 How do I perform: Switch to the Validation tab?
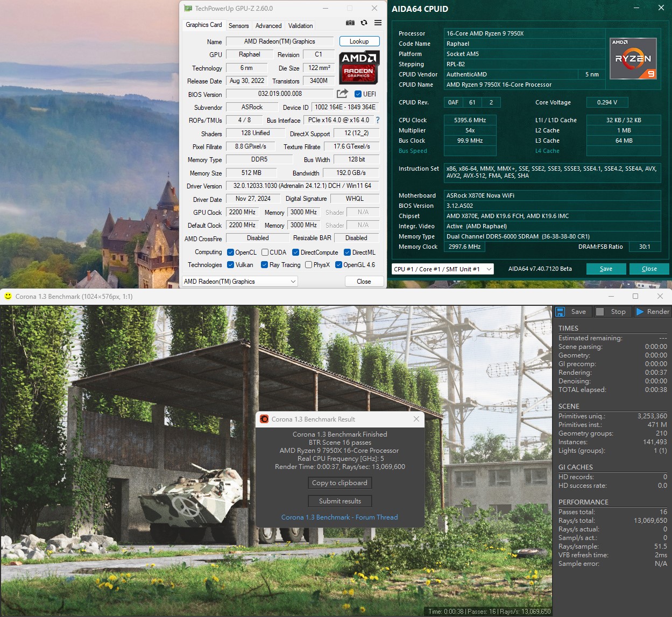[300, 25]
